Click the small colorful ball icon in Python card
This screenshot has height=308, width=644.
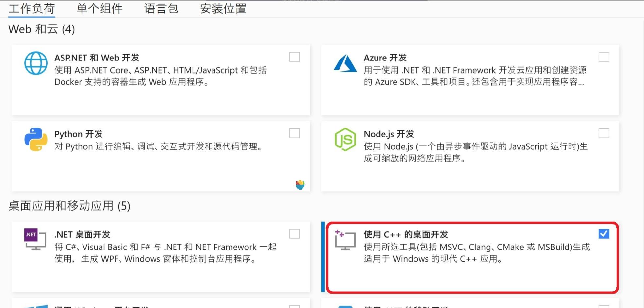pyautogui.click(x=300, y=185)
